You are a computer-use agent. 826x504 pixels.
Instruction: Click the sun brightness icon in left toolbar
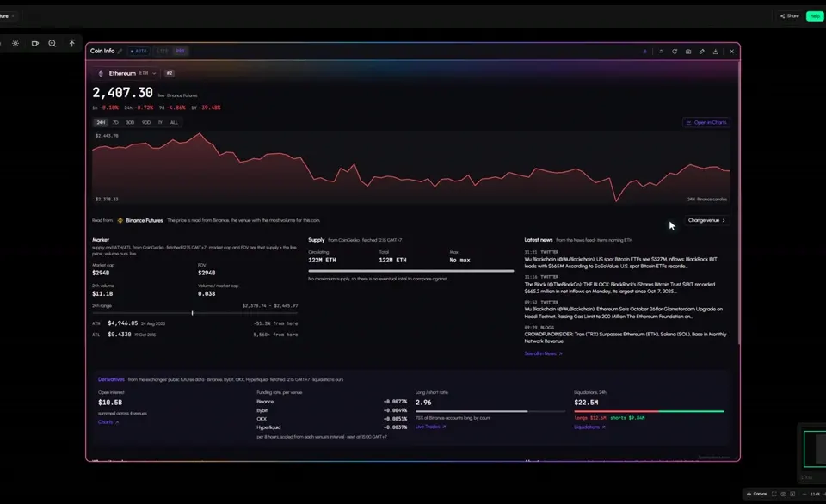tap(15, 43)
